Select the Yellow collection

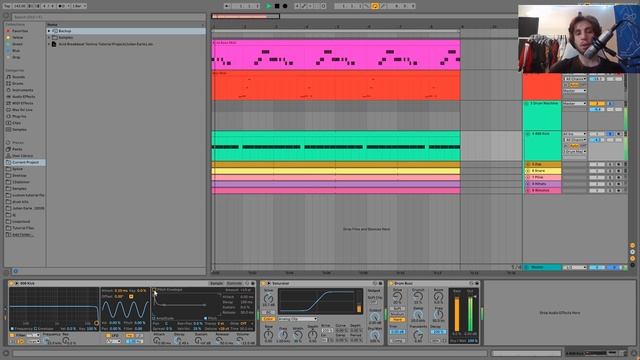18,38
